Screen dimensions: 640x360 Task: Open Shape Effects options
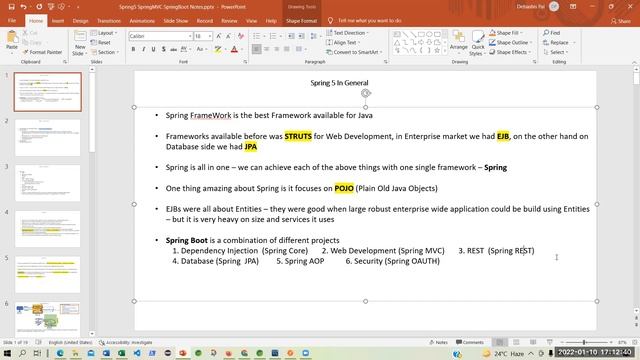(x=510, y=52)
